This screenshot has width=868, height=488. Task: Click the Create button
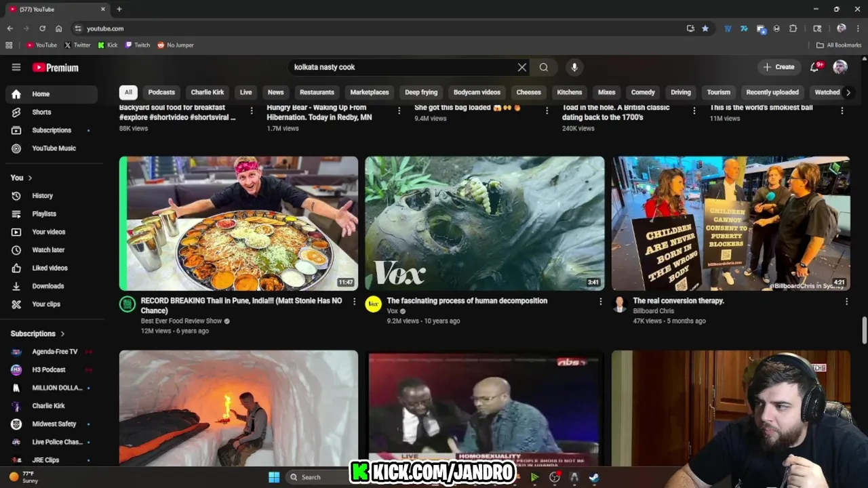point(778,67)
